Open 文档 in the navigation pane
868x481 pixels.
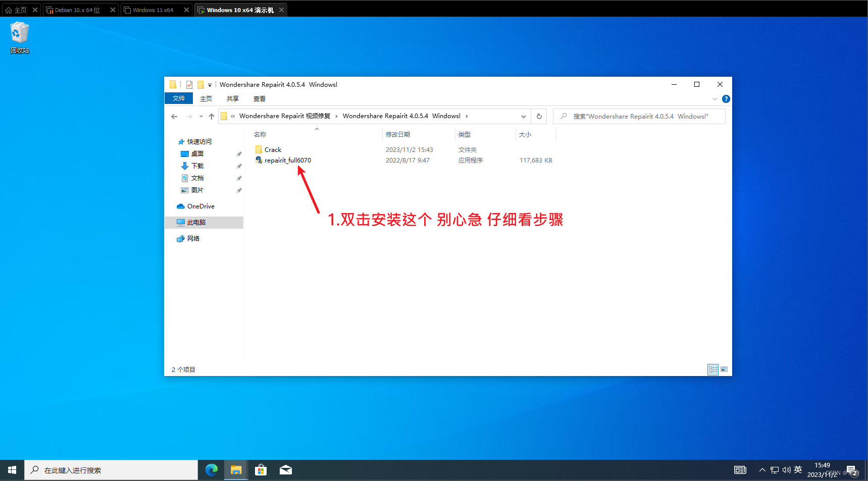tap(197, 178)
